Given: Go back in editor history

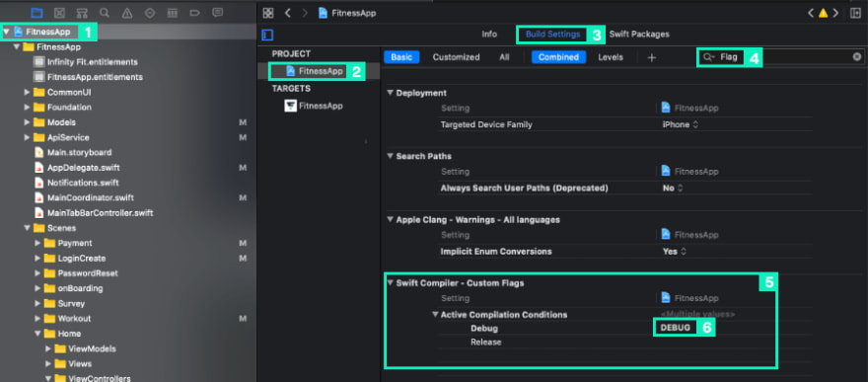Looking at the screenshot, I should pos(288,13).
